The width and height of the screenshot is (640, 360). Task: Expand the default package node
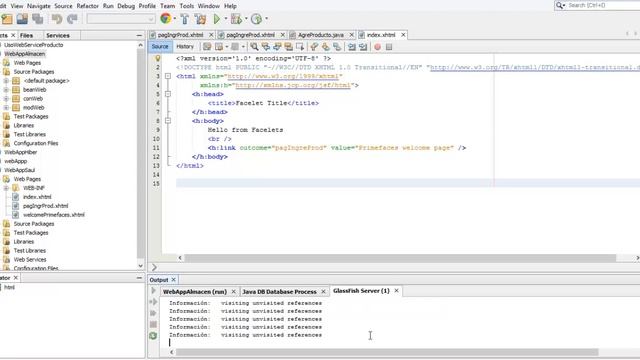click(6, 81)
